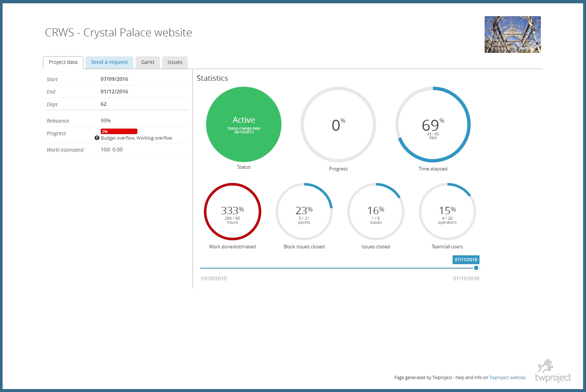586x392 pixels.
Task: Follow the Twproject website link
Action: 507,378
